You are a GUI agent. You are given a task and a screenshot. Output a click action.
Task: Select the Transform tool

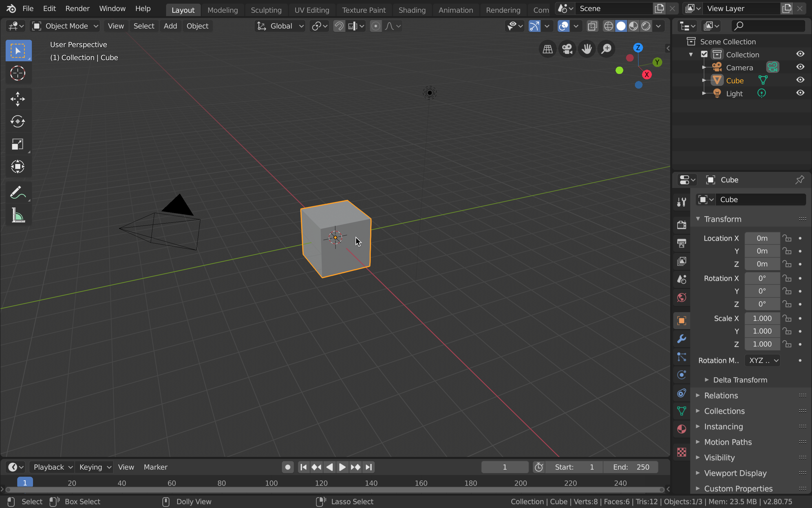[x=18, y=167]
